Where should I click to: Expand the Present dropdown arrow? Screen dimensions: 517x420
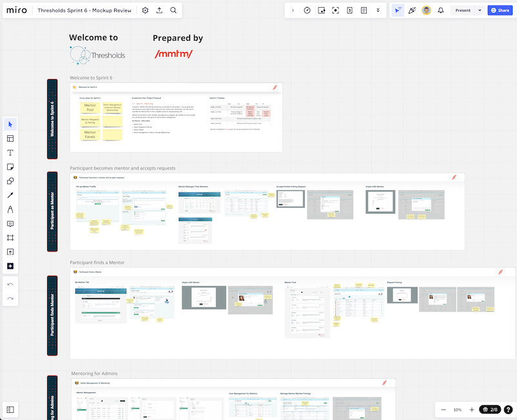coord(480,10)
